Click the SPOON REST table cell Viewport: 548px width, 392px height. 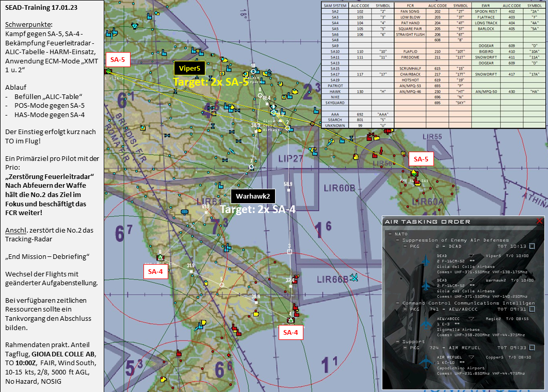(x=486, y=11)
